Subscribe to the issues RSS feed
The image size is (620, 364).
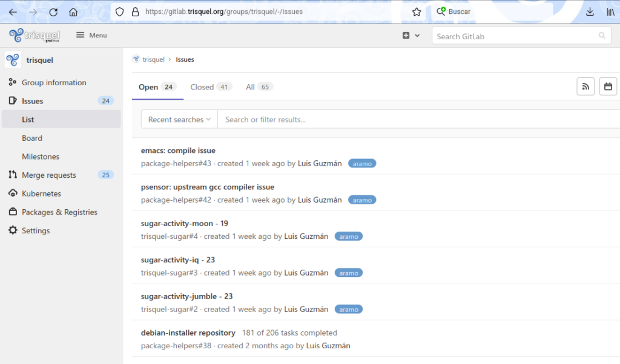pos(585,87)
